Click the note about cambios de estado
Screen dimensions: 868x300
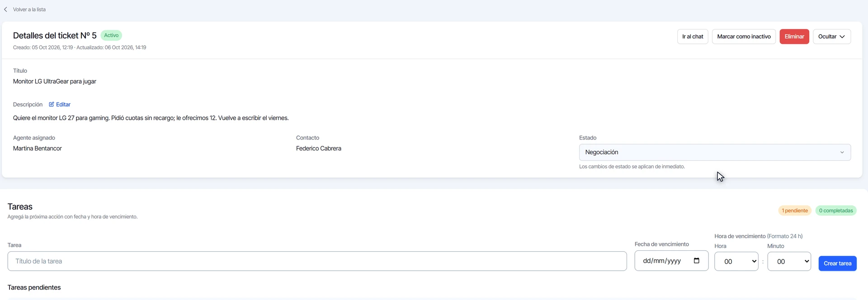pos(632,167)
